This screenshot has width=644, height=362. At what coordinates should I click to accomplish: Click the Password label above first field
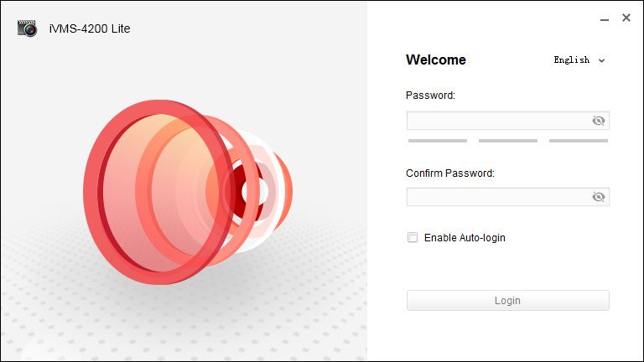pyautogui.click(x=430, y=96)
